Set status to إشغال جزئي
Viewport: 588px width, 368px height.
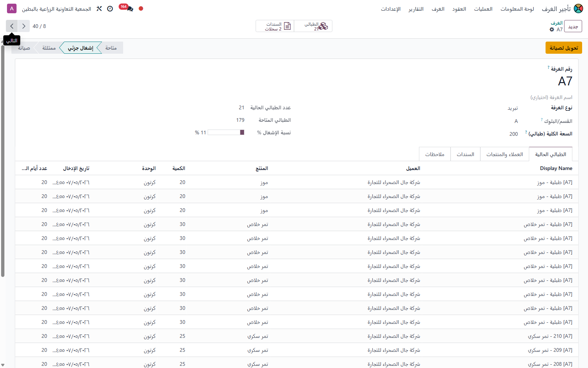(80, 48)
